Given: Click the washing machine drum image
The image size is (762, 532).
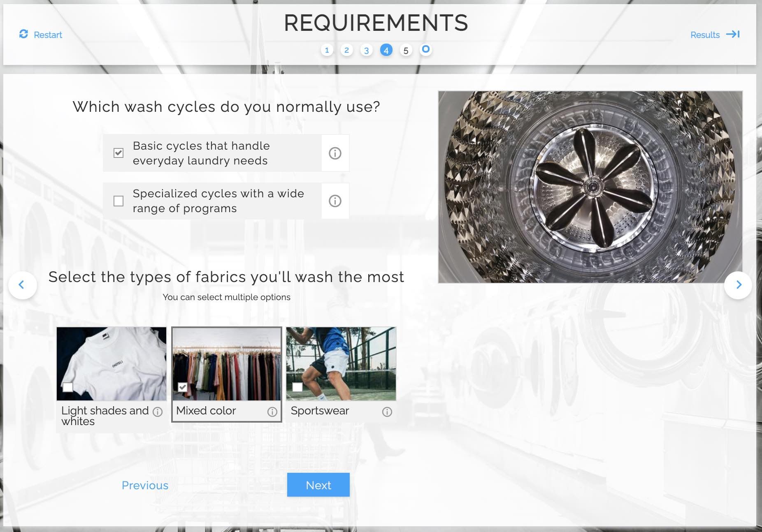Looking at the screenshot, I should [590, 187].
